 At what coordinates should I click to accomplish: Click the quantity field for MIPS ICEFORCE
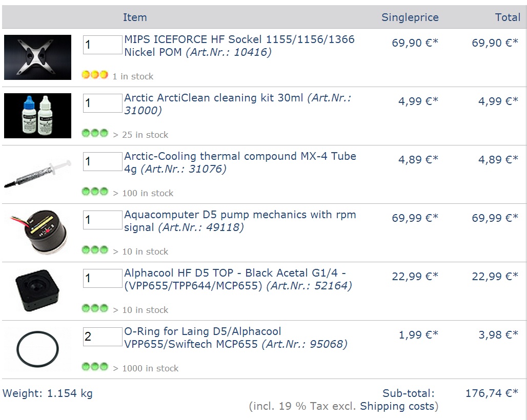point(103,45)
